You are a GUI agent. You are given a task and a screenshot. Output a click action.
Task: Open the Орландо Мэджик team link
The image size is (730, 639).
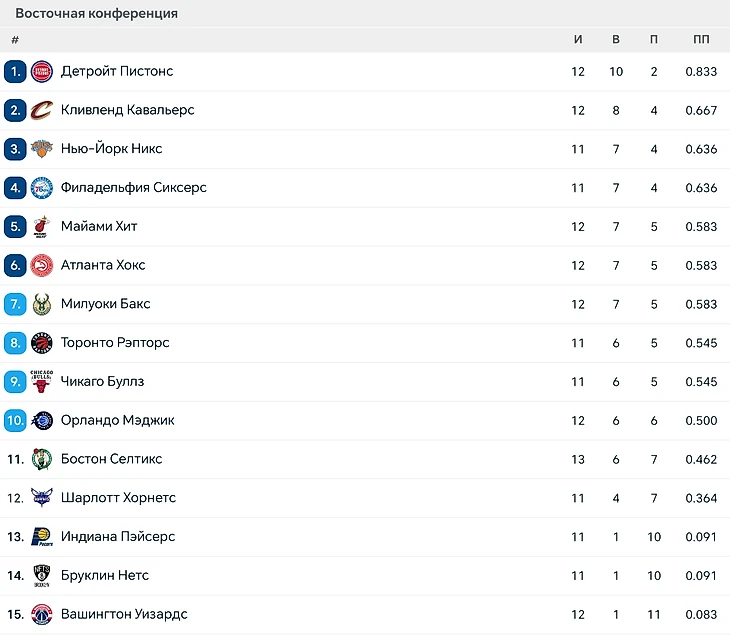tap(117, 420)
